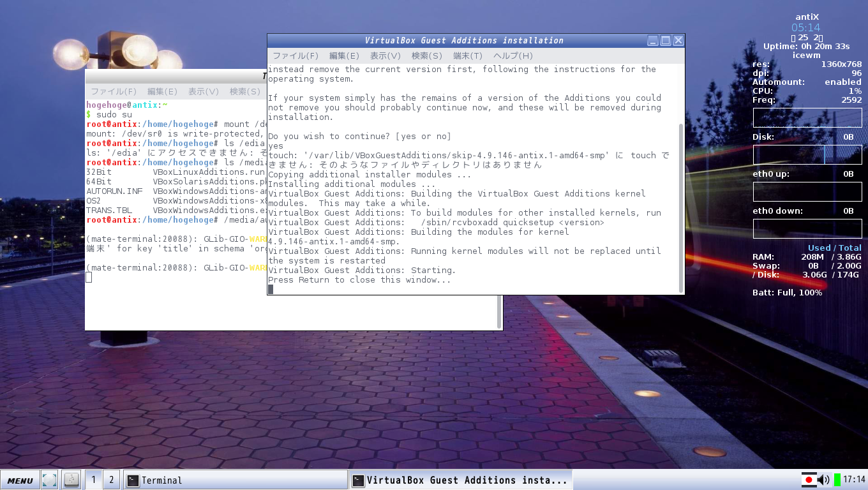Maximize the Guest Additions installation window

pos(666,40)
